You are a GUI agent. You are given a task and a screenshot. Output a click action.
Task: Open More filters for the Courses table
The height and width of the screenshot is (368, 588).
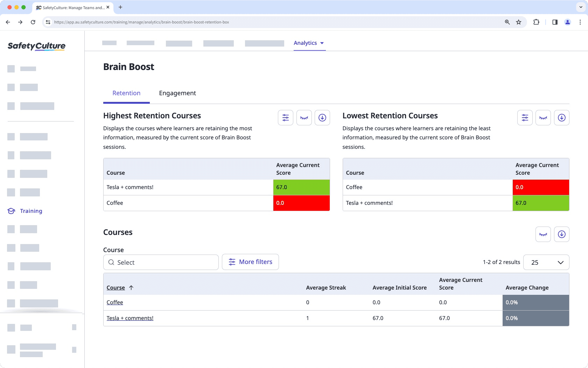250,262
